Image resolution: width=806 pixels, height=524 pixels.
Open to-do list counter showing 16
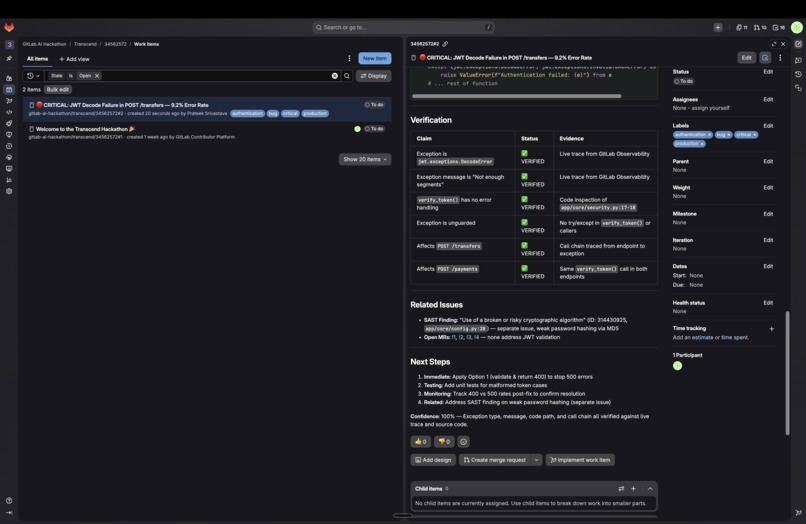[778, 27]
